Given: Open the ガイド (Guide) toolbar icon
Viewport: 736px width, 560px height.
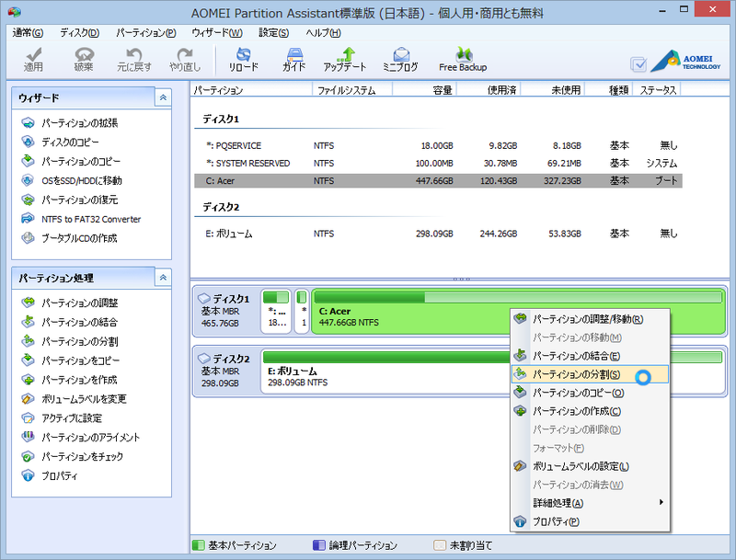Looking at the screenshot, I should [x=294, y=60].
